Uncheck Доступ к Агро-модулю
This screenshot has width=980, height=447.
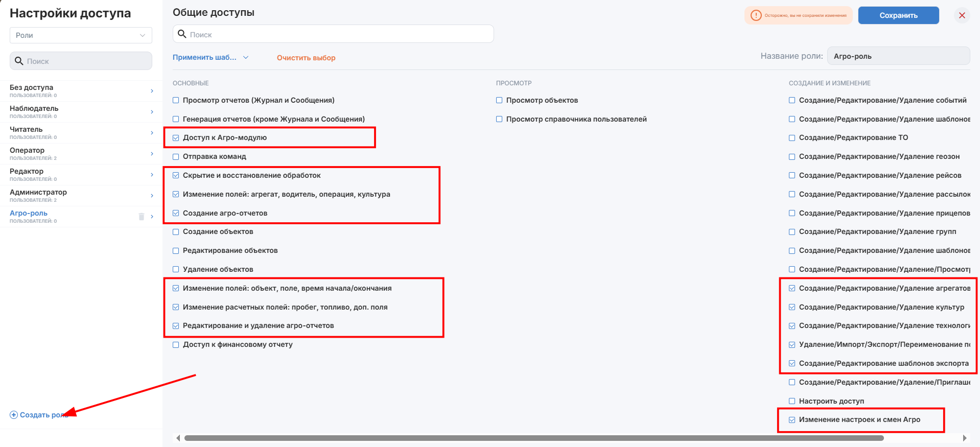176,138
